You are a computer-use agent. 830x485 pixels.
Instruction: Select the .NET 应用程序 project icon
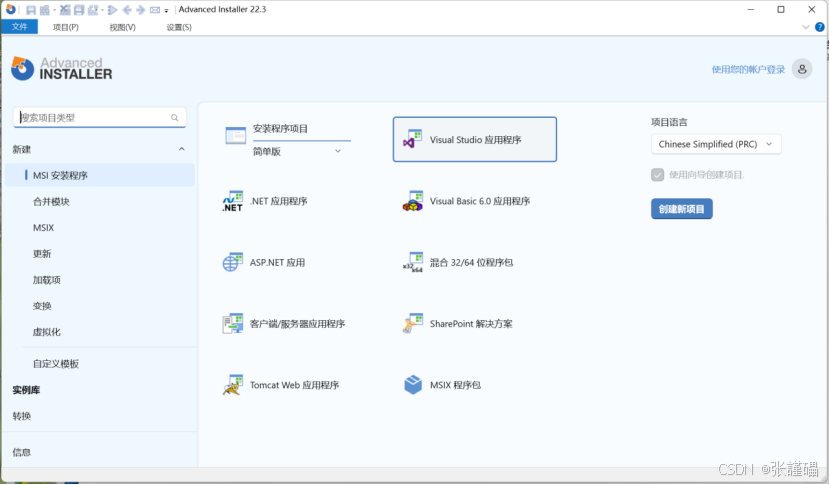(x=233, y=201)
